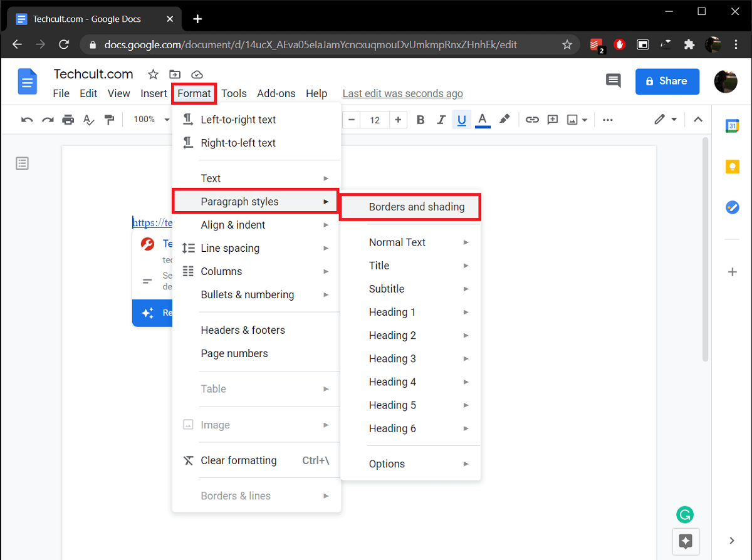Image resolution: width=752 pixels, height=560 pixels.
Task: Toggle Bold formatting
Action: 420,120
